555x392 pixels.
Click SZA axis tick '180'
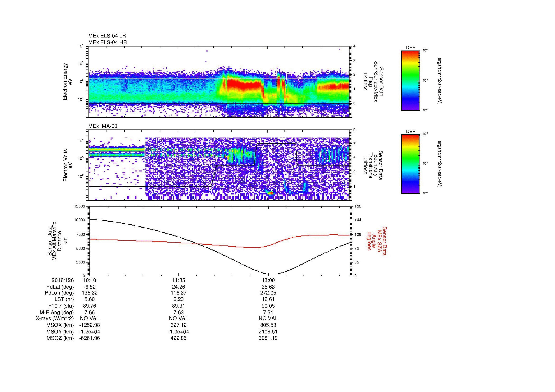coord(358,206)
